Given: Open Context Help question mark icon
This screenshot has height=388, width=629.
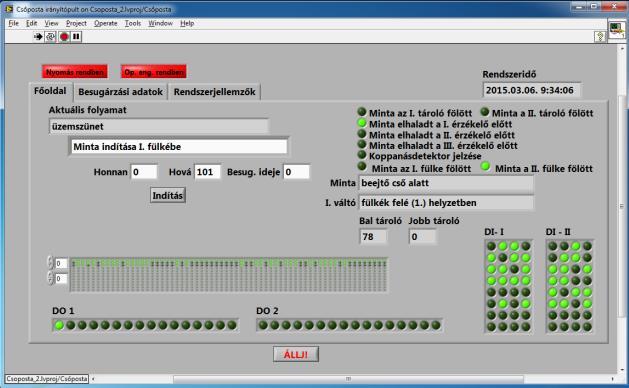Looking at the screenshot, I should click(x=600, y=37).
